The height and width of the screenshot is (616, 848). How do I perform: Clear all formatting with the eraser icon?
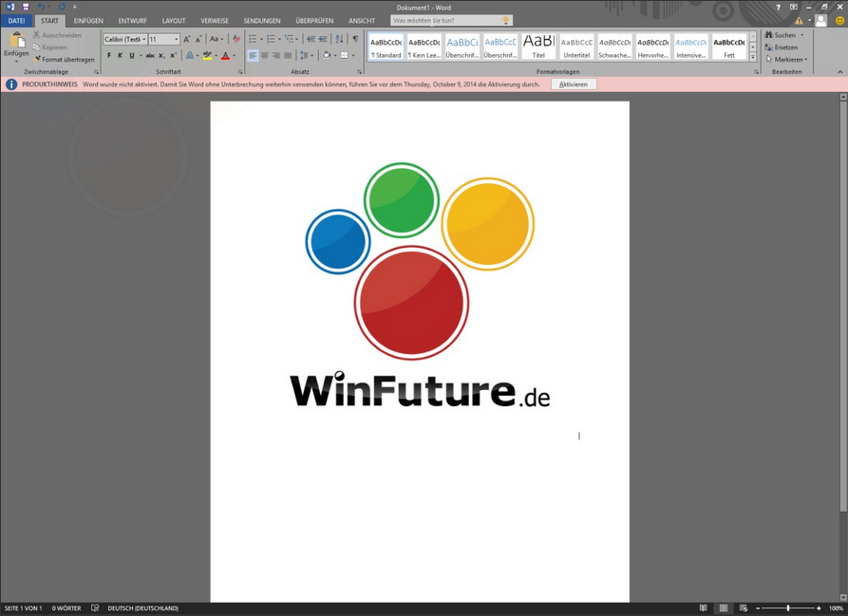click(236, 39)
